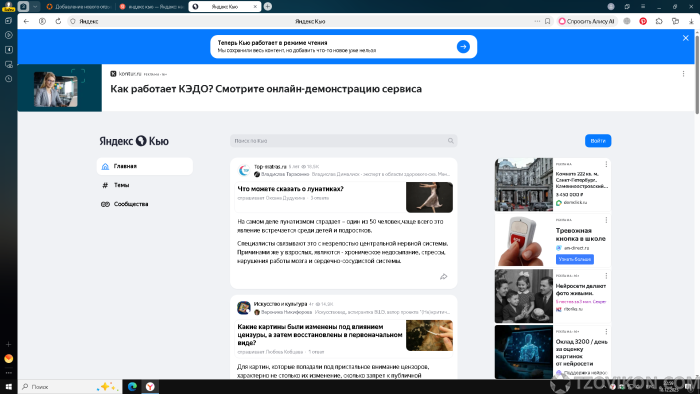This screenshot has height=394, width=700.
Task: Open the site protection shield icon in address bar
Action: 73,21
